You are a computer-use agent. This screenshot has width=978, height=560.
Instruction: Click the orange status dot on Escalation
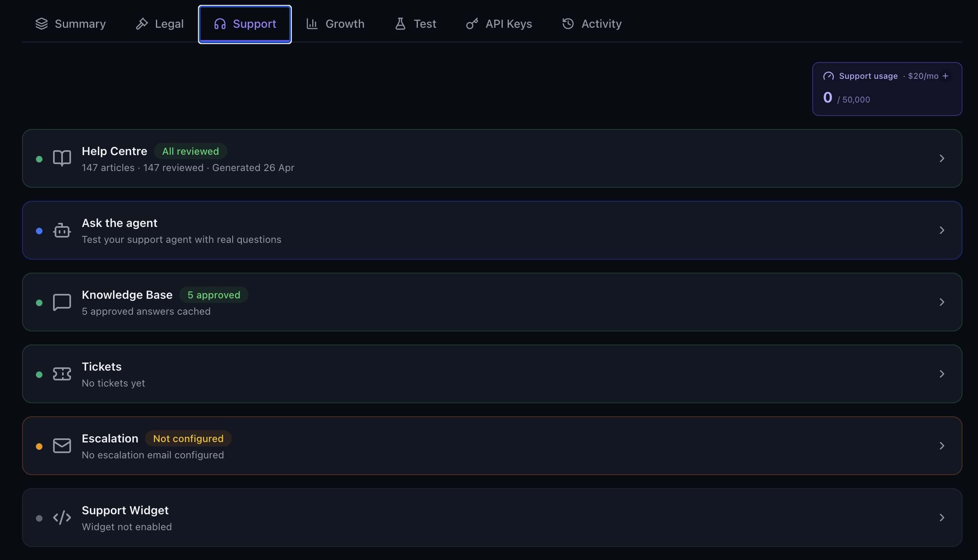click(x=39, y=447)
